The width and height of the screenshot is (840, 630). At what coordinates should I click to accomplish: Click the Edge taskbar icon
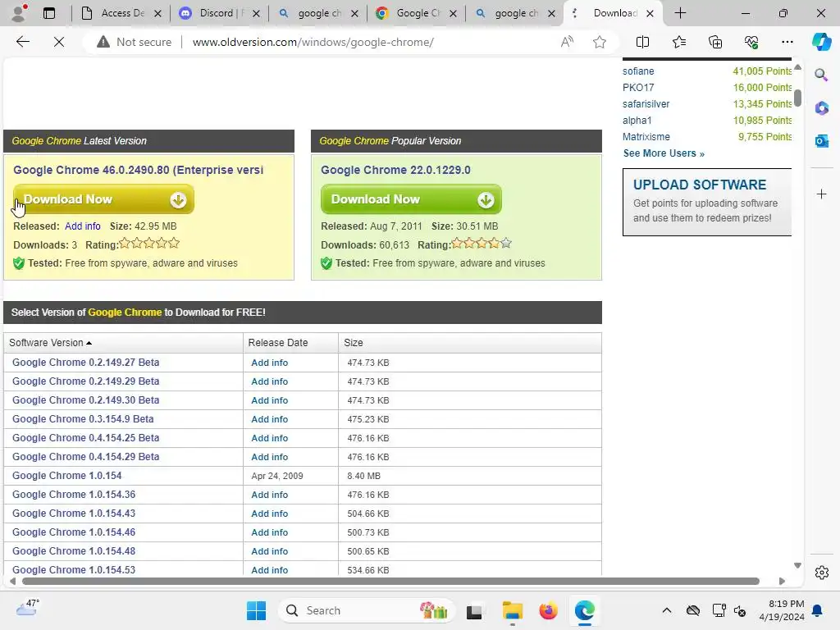(x=584, y=610)
